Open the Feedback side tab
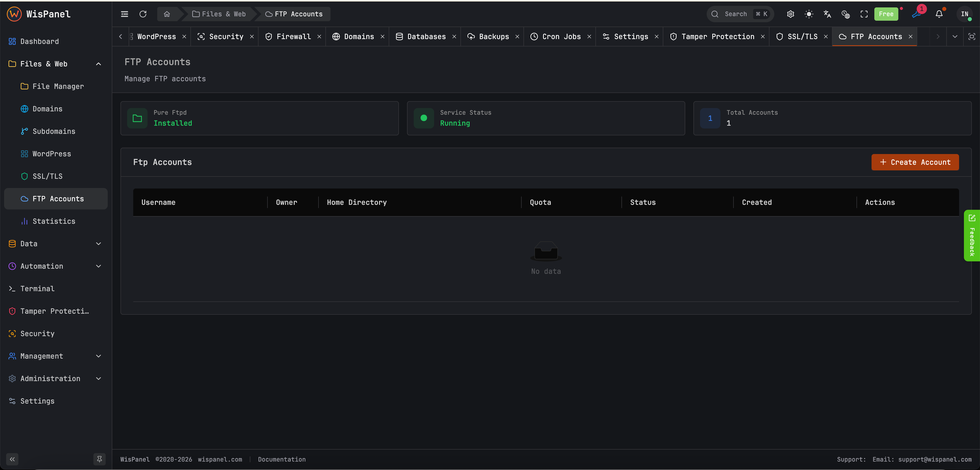This screenshot has height=470, width=980. coord(972,235)
